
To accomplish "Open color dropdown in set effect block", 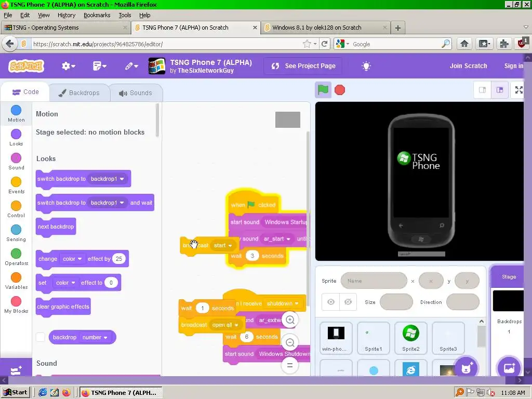I will coord(65,283).
